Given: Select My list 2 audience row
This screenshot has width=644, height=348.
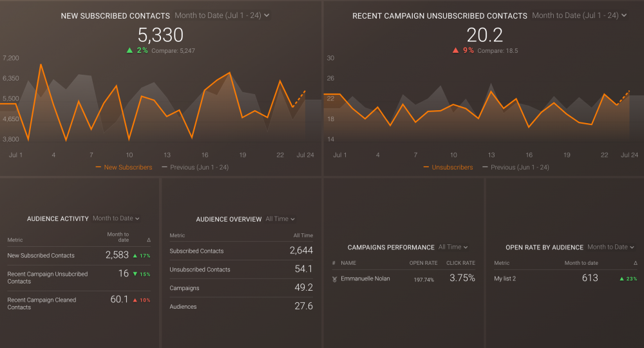Looking at the screenshot, I should (505, 279).
